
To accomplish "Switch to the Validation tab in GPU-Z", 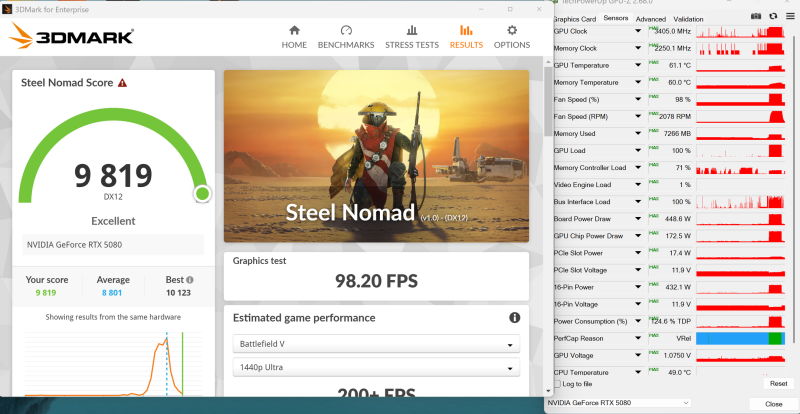I will (x=688, y=19).
